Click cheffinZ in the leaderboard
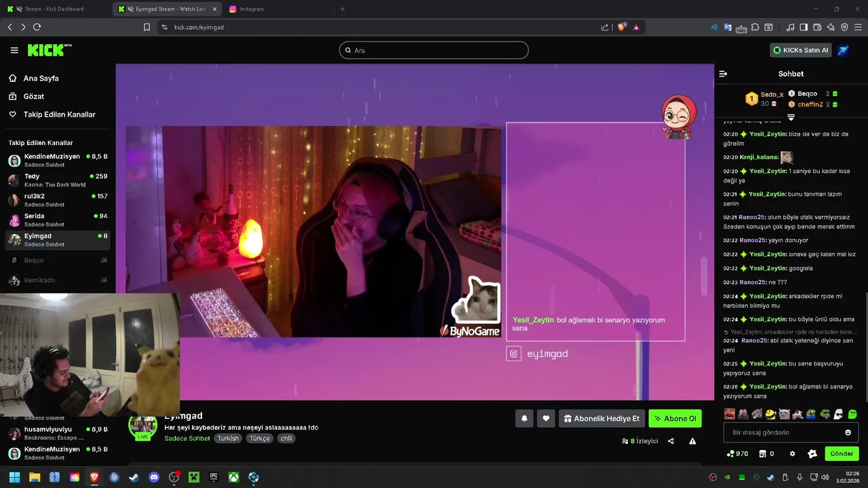868x488 pixels. (810, 104)
